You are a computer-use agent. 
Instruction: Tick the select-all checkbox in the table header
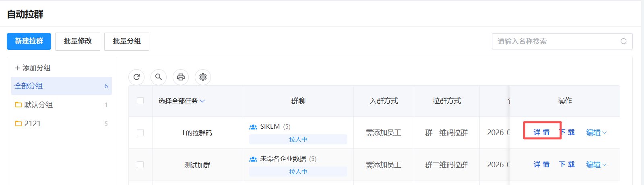tap(140, 101)
